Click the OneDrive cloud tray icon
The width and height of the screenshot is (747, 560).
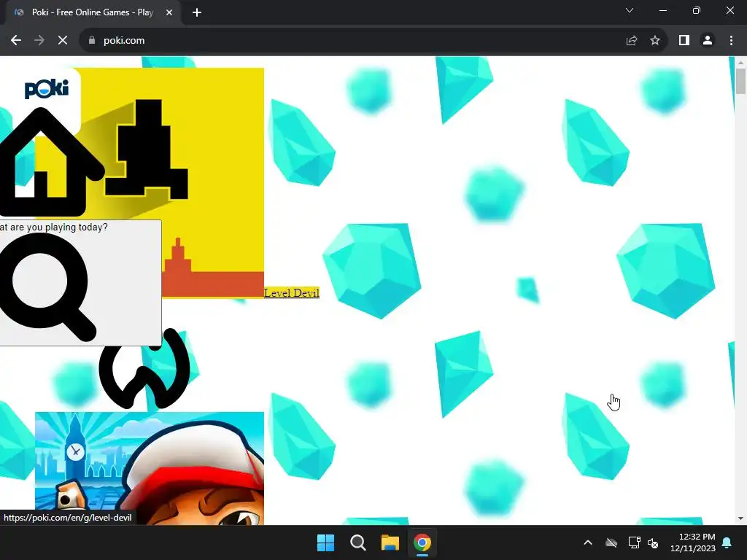tap(611, 542)
